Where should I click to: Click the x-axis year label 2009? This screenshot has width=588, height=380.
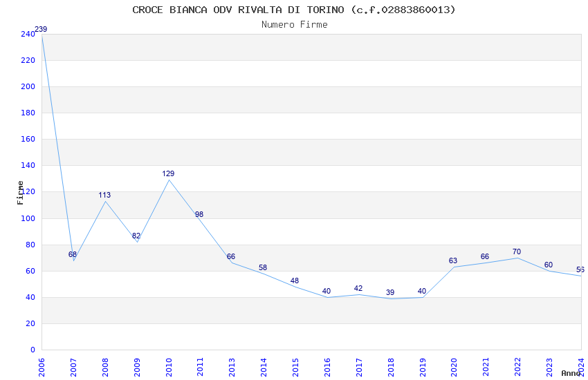click(137, 367)
